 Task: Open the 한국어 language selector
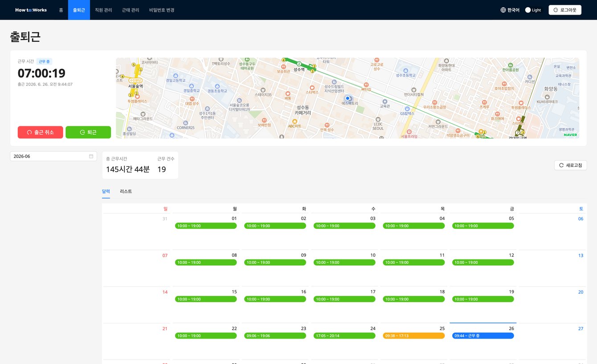point(510,10)
